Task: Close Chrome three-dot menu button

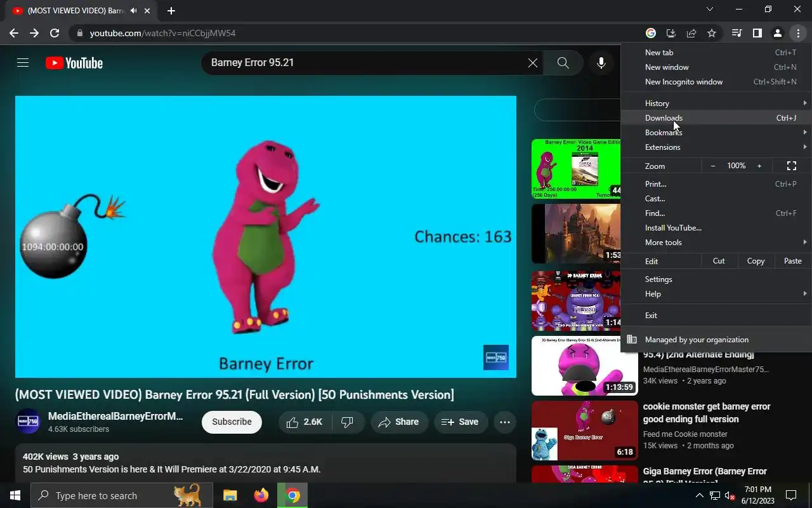Action: tap(798, 33)
